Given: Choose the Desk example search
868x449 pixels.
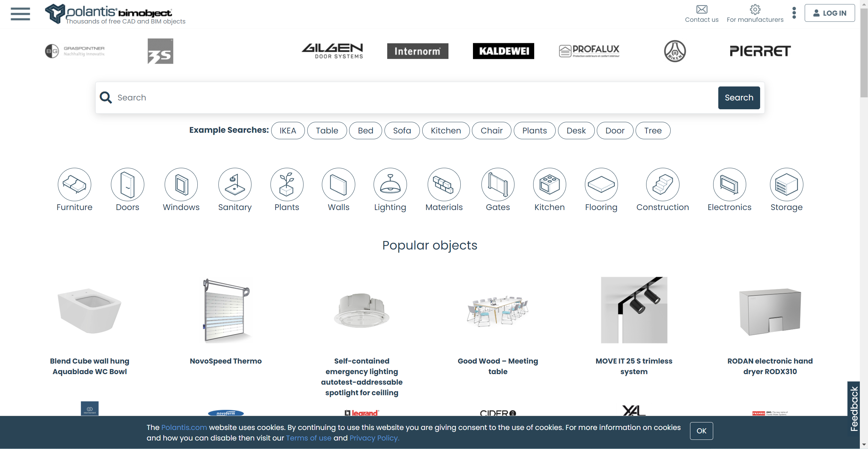Looking at the screenshot, I should coord(576,131).
